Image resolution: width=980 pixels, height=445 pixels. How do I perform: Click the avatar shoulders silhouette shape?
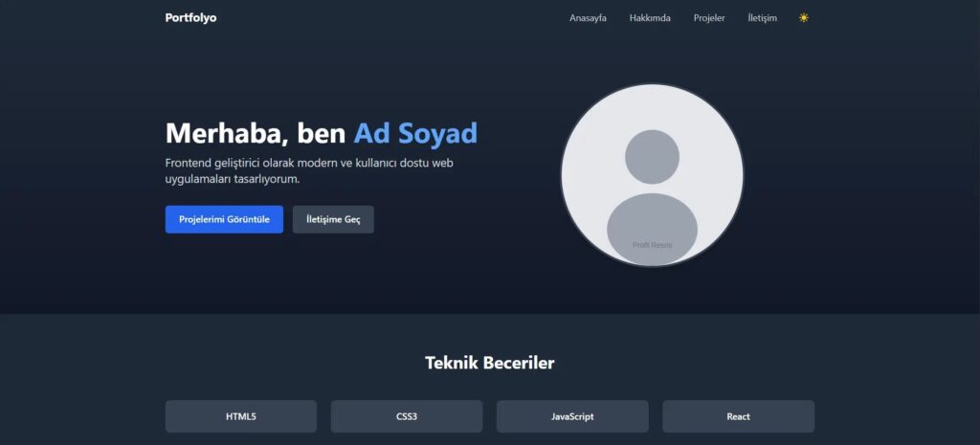point(652,228)
